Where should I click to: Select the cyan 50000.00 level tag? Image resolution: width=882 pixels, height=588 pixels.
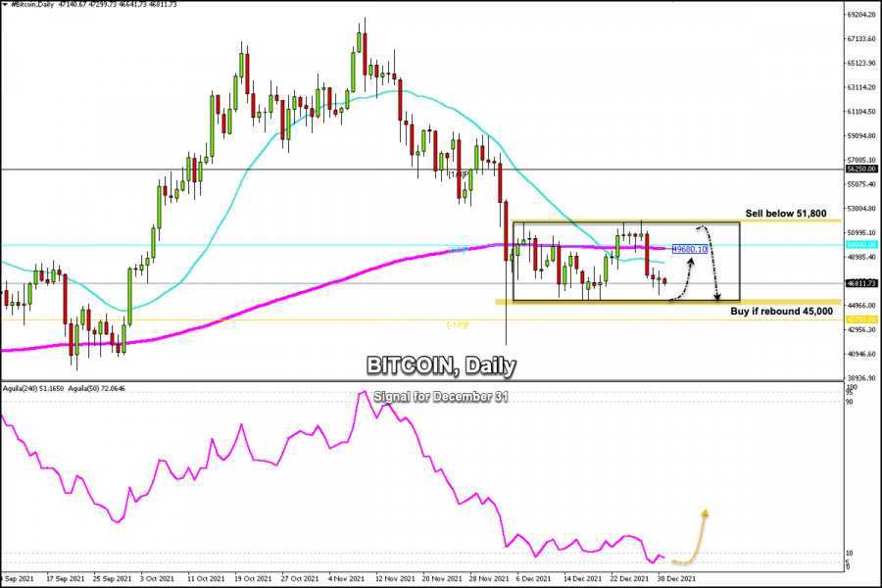click(861, 245)
